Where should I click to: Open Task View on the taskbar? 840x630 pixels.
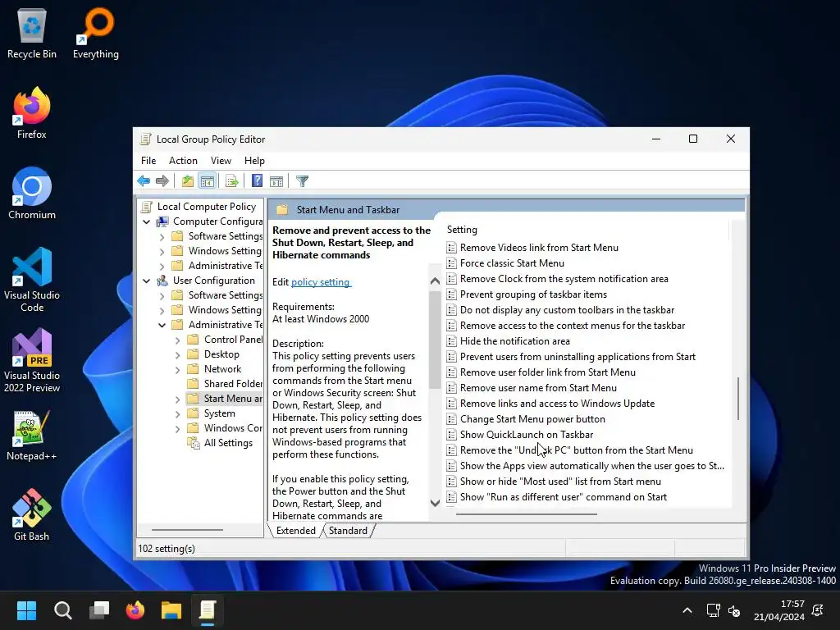(99, 610)
